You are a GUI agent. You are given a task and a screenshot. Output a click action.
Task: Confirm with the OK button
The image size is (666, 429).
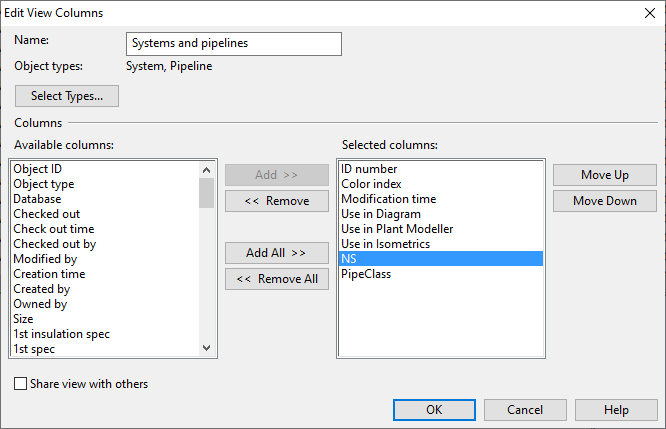[434, 410]
